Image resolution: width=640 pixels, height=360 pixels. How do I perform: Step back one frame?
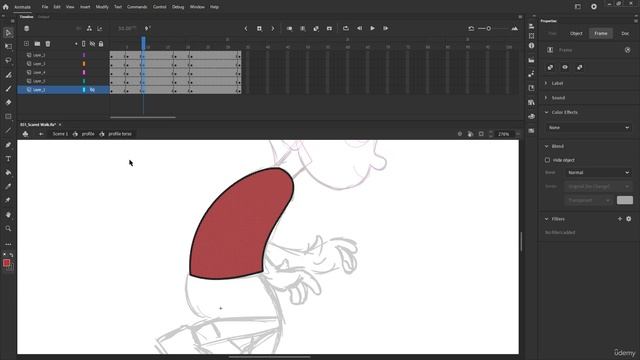[x=359, y=28]
